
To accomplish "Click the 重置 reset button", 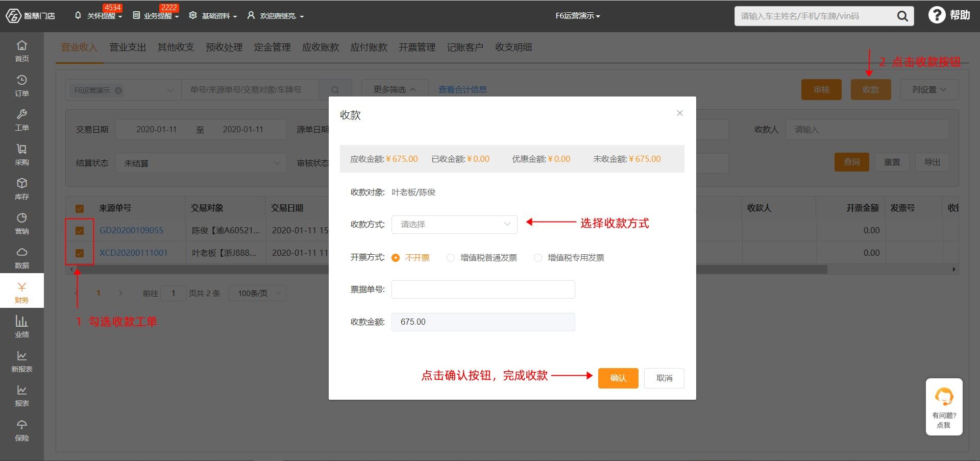I will (x=892, y=162).
